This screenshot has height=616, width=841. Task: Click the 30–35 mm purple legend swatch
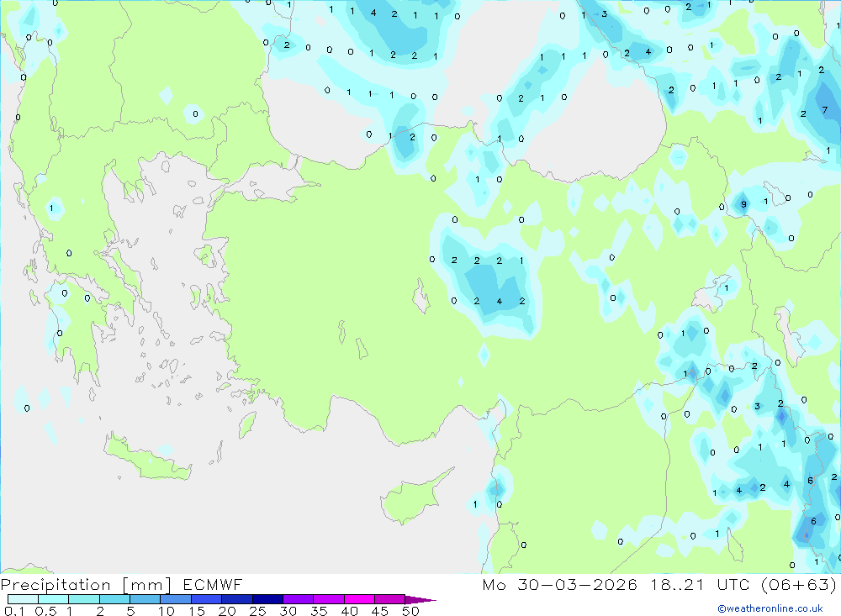pyautogui.click(x=299, y=599)
